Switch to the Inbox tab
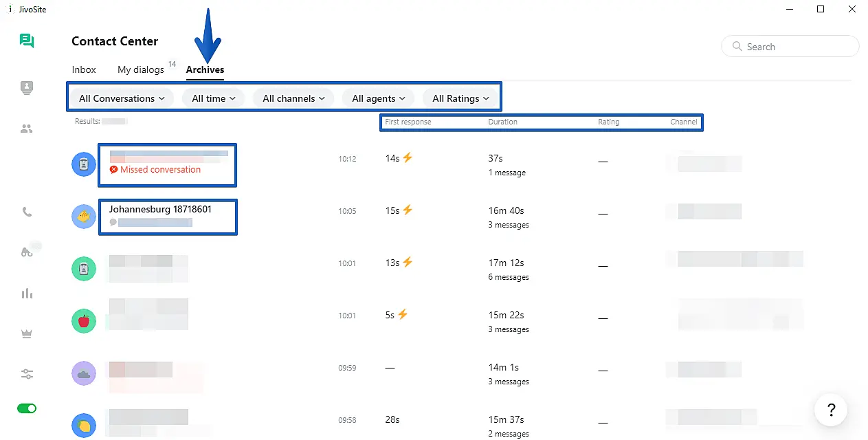This screenshot has width=868, height=440. (x=84, y=69)
